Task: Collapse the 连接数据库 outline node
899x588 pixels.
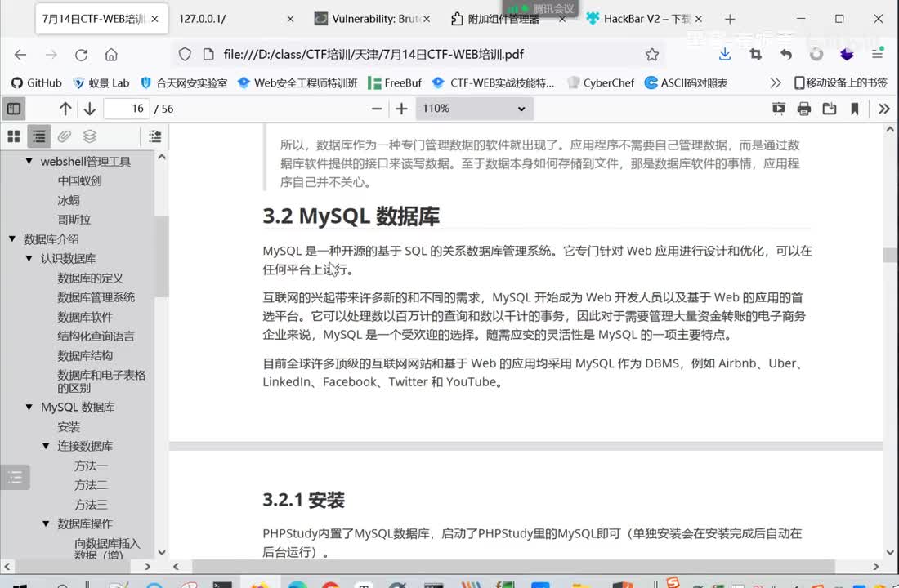Action: point(46,445)
